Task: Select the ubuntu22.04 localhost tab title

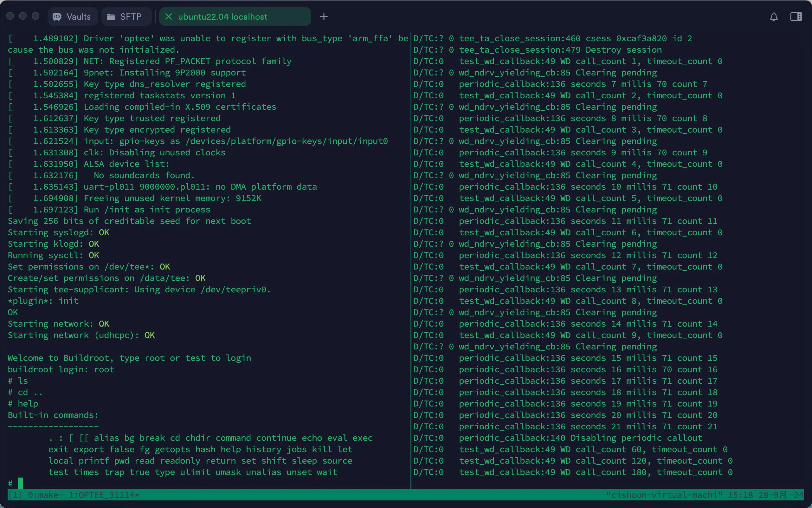Action: [222, 16]
